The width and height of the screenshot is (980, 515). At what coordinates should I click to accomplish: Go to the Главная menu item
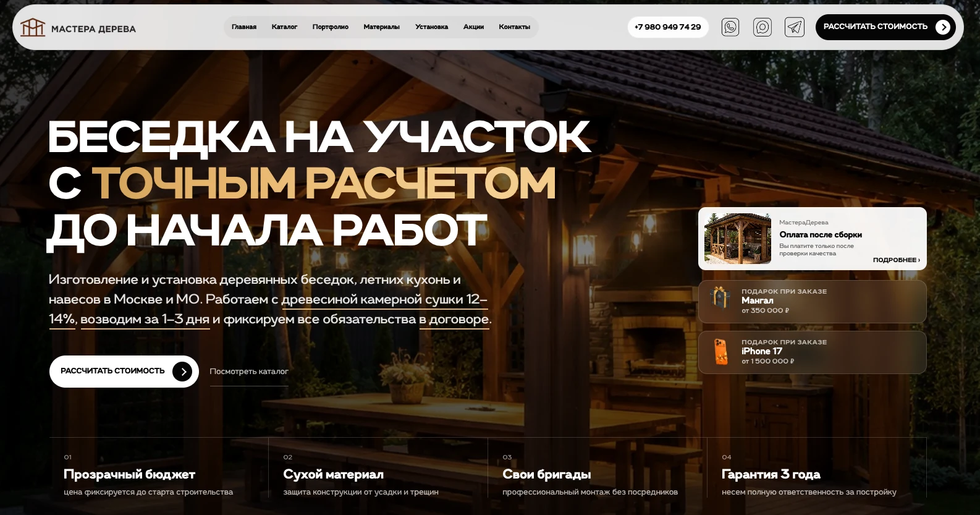pos(244,27)
